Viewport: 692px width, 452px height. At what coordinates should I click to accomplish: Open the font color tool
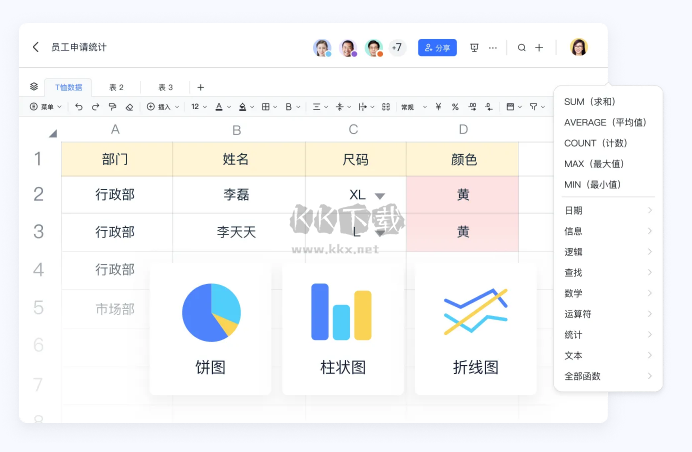click(x=219, y=107)
